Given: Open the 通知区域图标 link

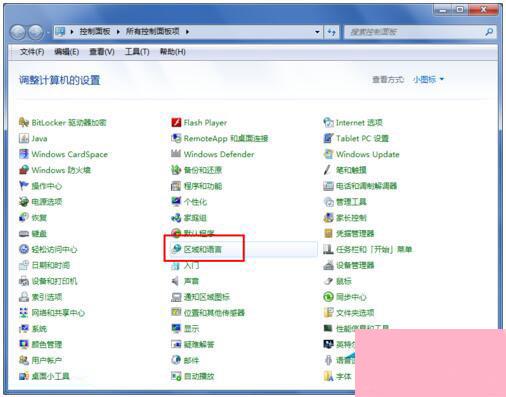Looking at the screenshot, I should [x=207, y=297].
